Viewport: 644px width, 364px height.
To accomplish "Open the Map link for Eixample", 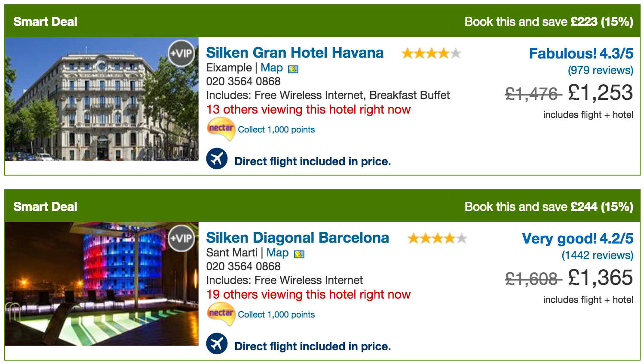I will [x=271, y=68].
